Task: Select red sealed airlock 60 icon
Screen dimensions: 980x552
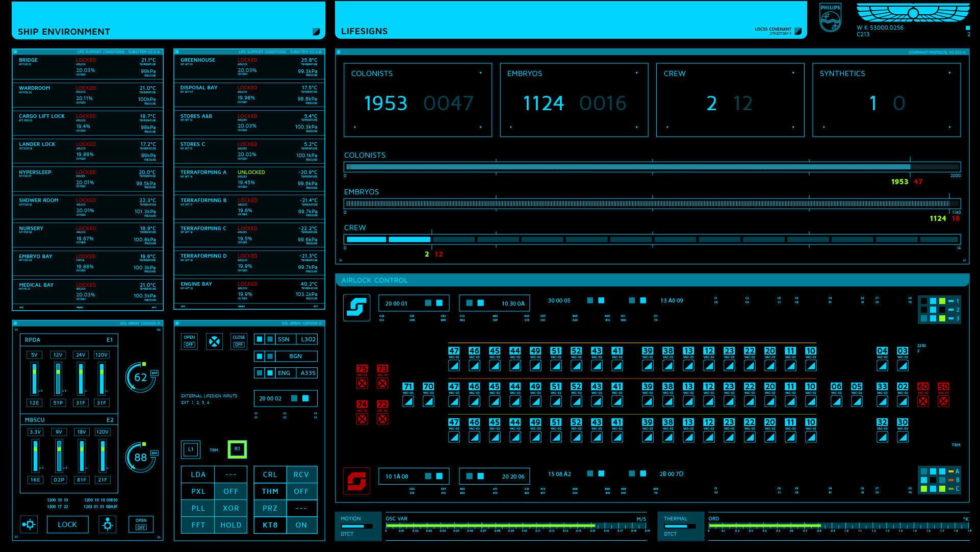Action: 923,401
